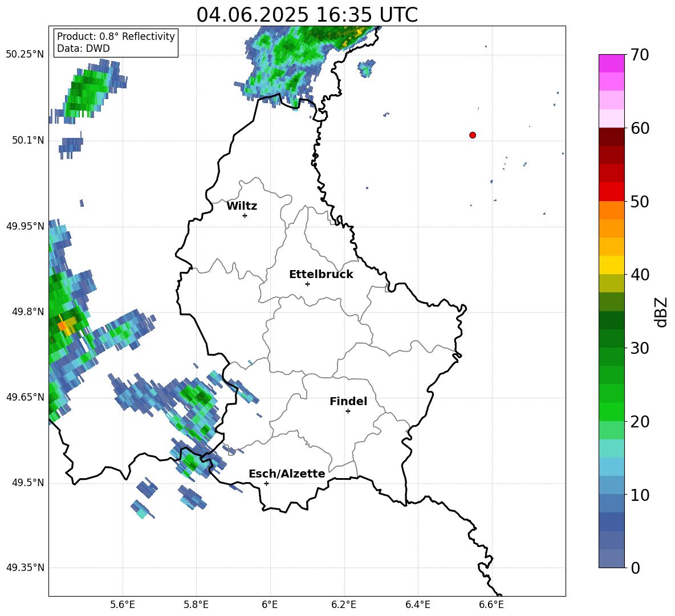Click the 6.4°E longitude label
The width and height of the screenshot is (675, 616).
(x=417, y=605)
